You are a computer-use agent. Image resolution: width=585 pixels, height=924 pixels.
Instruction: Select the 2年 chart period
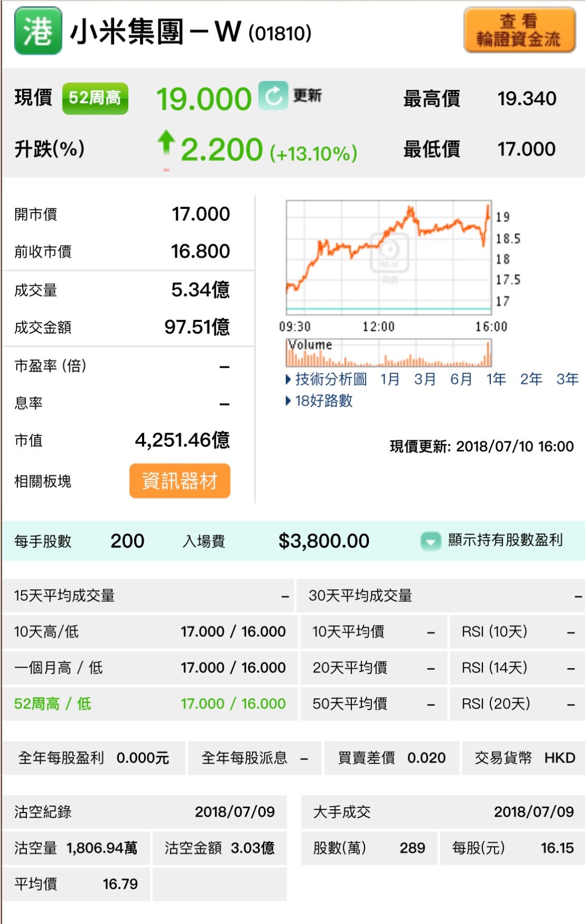[531, 379]
